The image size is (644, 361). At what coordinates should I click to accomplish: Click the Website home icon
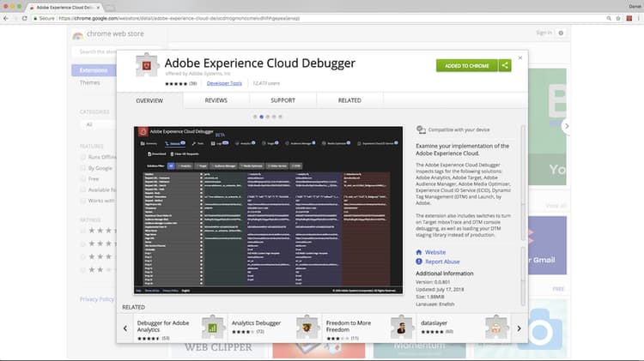tap(419, 252)
